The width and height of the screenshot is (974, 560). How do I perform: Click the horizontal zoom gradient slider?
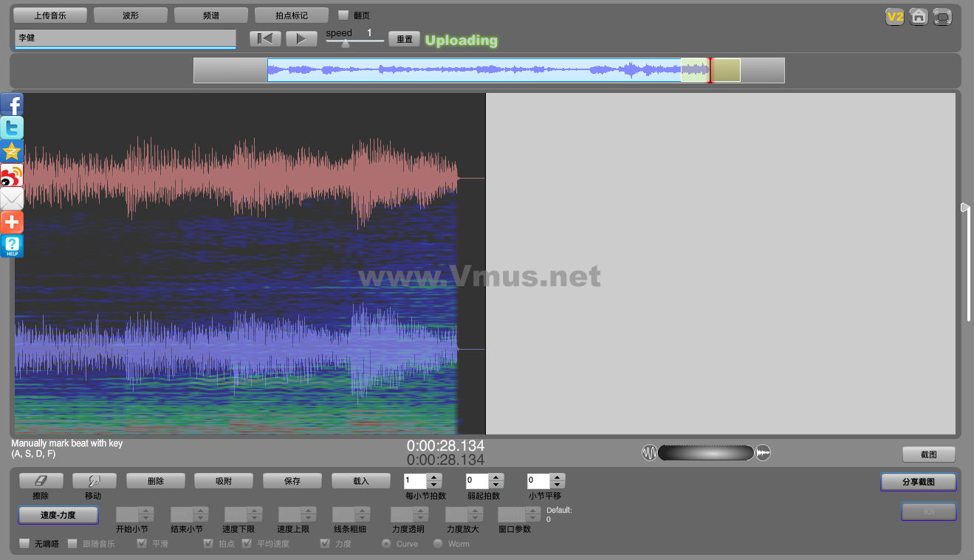(706, 452)
